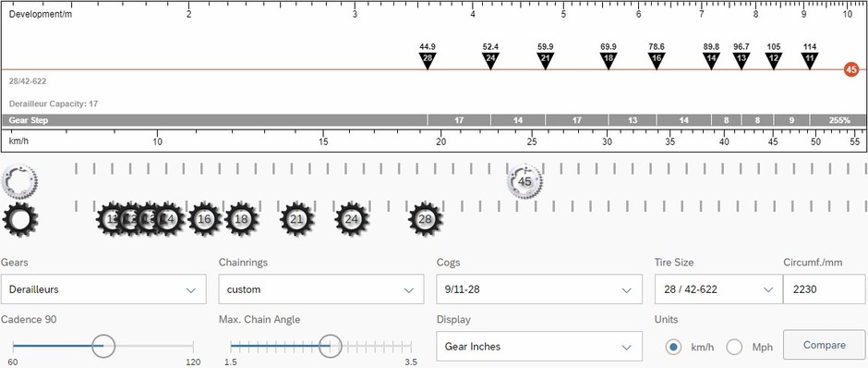Viewport: 868px width, 368px height.
Task: Open the Cogs 9/11-28 dropdown
Action: [539, 289]
